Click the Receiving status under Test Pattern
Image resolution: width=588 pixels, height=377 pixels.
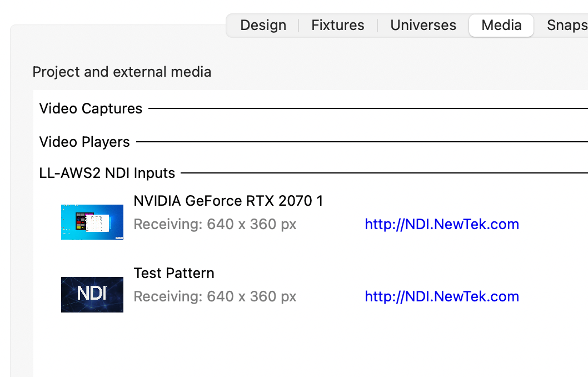point(215,296)
